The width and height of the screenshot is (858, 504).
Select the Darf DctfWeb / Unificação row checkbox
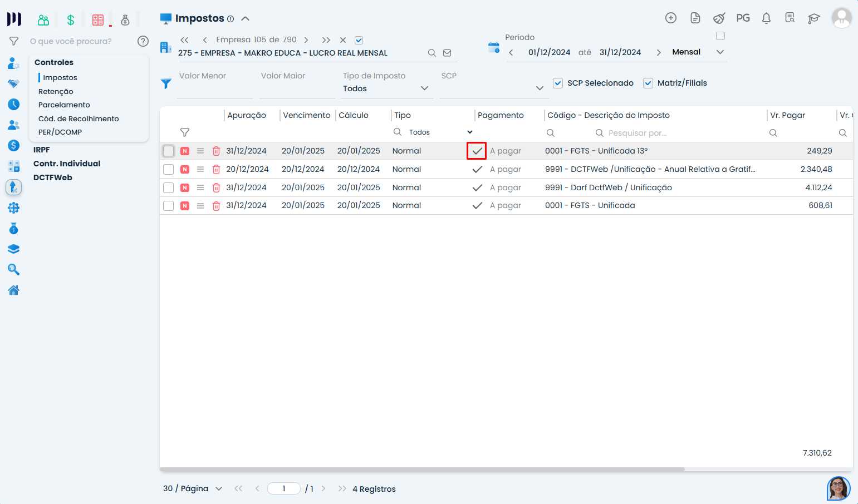click(168, 187)
